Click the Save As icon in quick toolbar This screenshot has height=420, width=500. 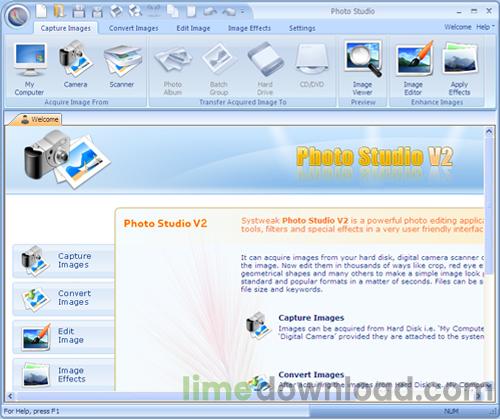click(97, 12)
